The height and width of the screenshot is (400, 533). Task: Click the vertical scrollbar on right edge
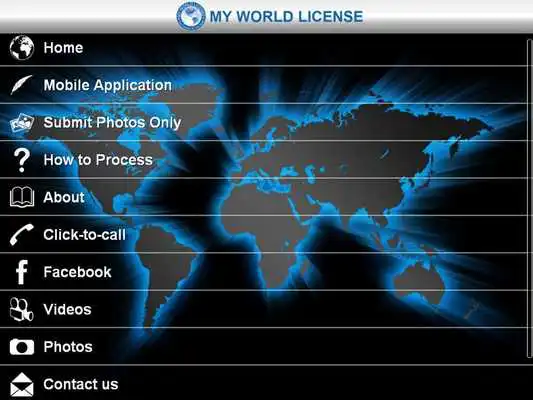coord(530,198)
